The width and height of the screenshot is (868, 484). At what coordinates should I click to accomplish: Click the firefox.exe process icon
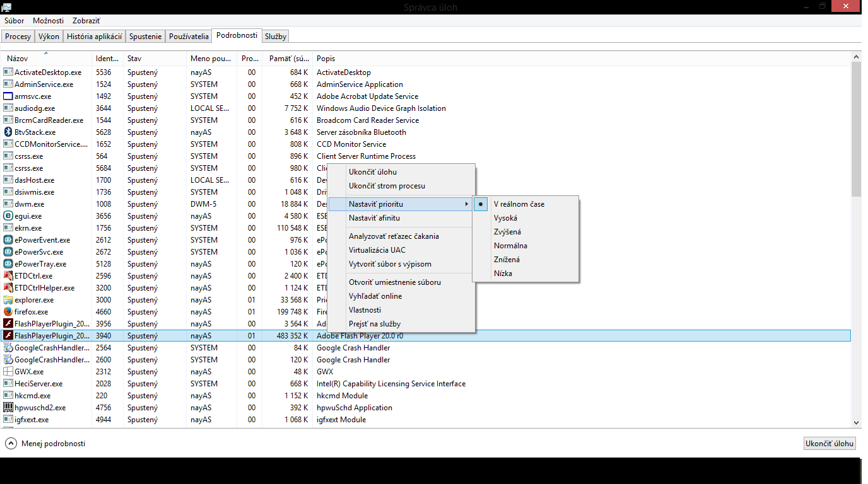(x=8, y=312)
